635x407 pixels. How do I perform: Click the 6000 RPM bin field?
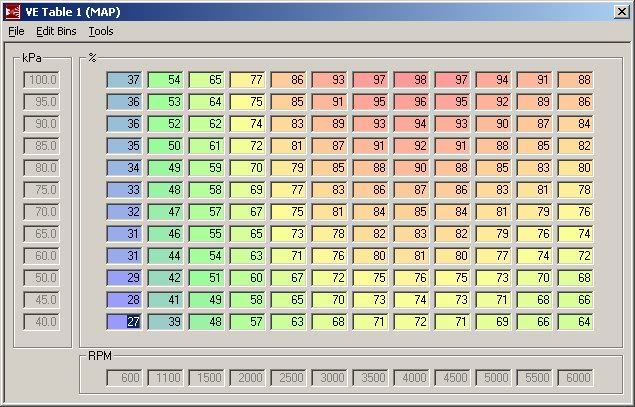tap(578, 377)
